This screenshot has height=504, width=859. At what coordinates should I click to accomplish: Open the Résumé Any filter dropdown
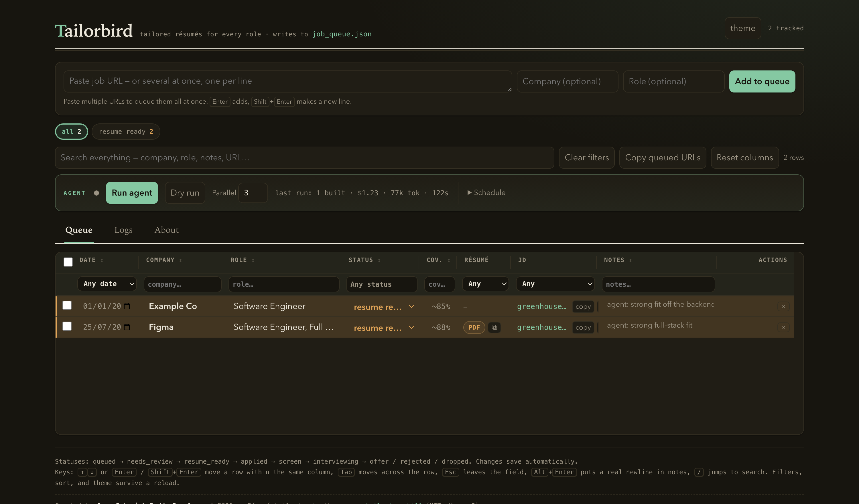[485, 284]
